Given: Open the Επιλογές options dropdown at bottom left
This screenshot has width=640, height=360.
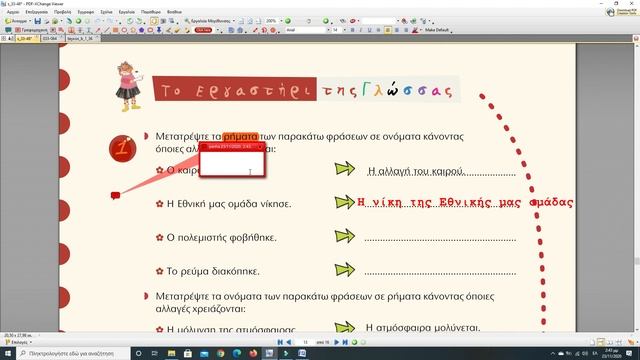Looking at the screenshot, I should click(x=18, y=342).
